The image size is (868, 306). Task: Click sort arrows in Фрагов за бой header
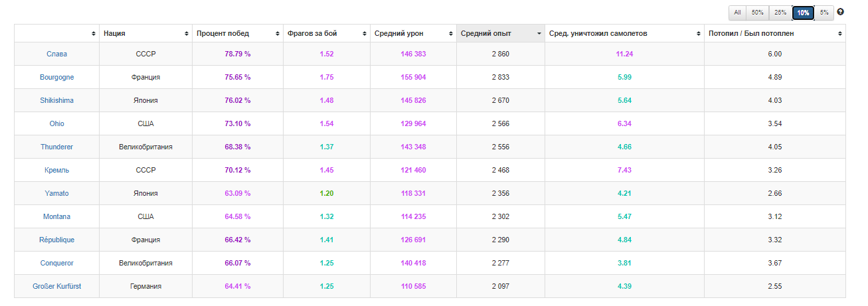click(x=364, y=33)
